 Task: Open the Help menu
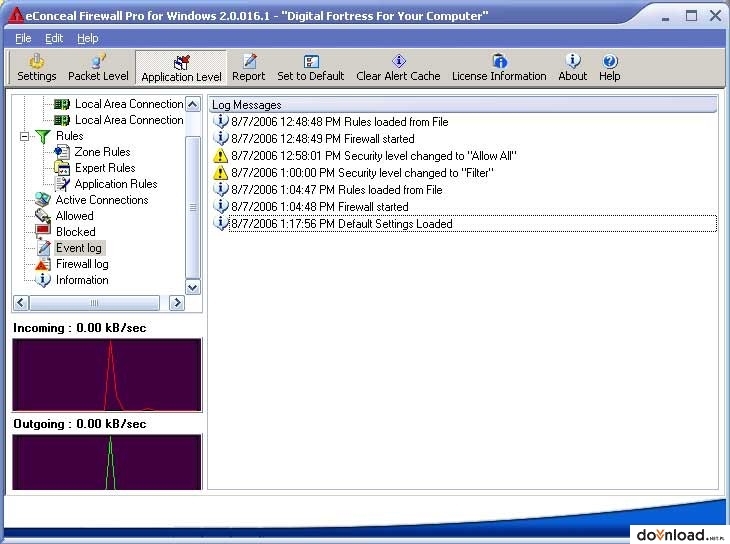(x=88, y=38)
